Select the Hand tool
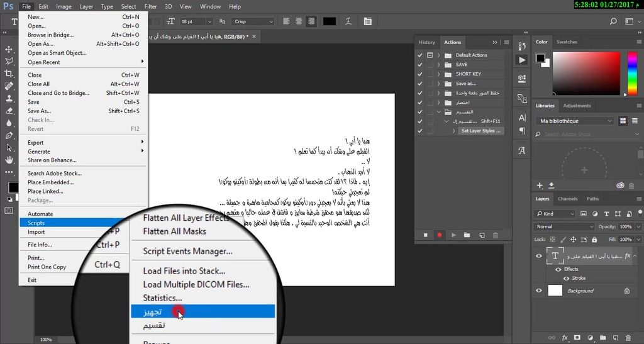Screen dimensions: 644x344 coord(9,160)
